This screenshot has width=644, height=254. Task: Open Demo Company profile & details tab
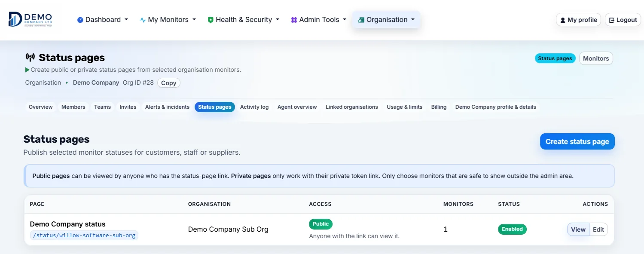[x=496, y=107]
